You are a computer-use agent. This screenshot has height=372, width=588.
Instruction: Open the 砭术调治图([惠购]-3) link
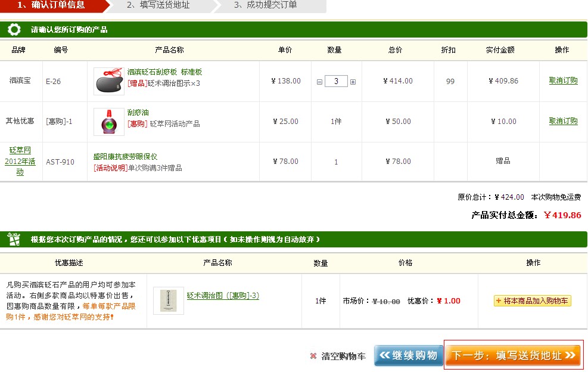[223, 296]
